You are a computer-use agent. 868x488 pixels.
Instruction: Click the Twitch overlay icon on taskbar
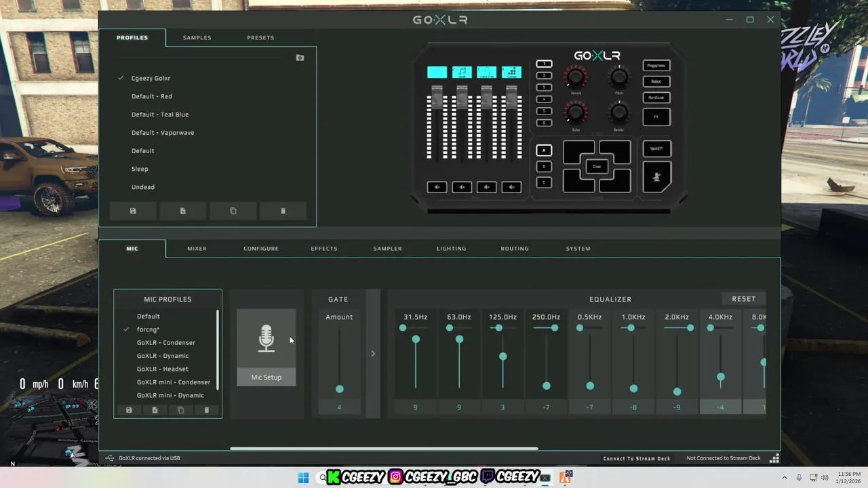point(488,477)
